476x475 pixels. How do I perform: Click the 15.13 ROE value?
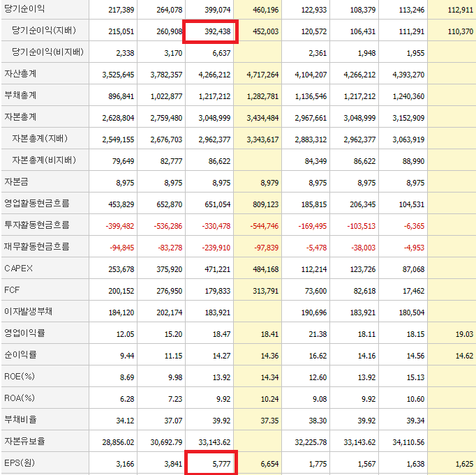[415, 377]
